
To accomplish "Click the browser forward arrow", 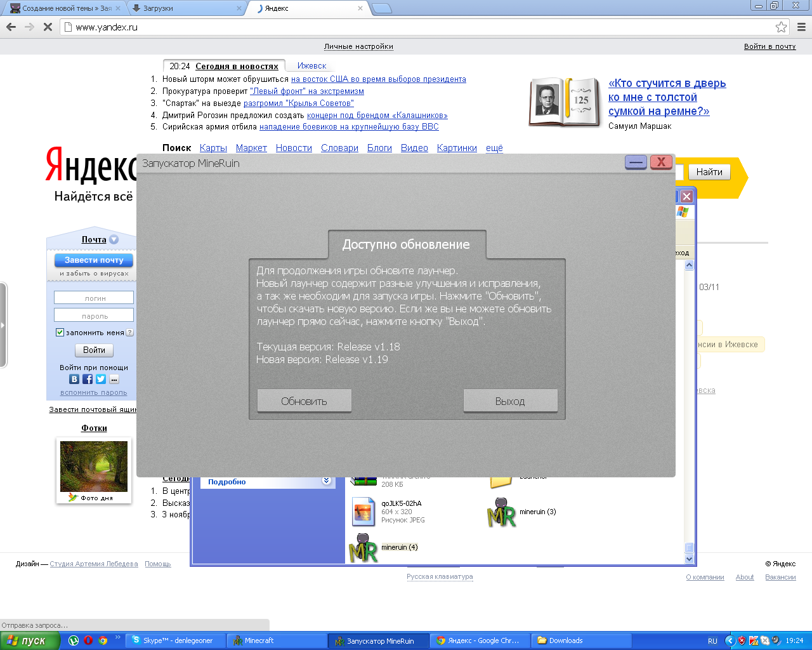I will 29,27.
